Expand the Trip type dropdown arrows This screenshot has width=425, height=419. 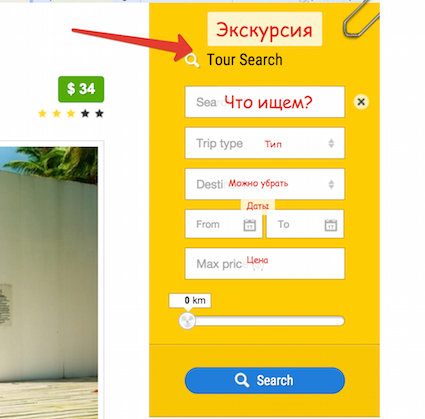pos(331,143)
